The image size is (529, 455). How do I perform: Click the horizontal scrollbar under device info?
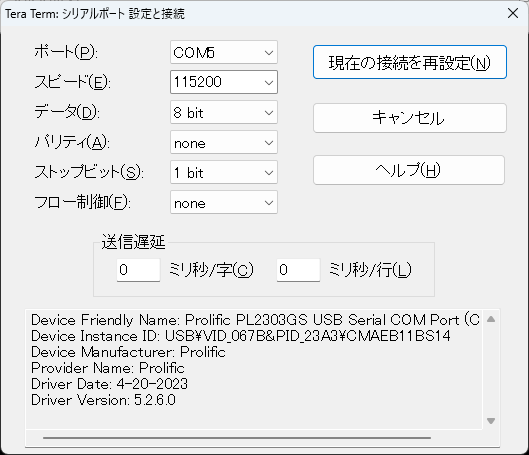pyautogui.click(x=237, y=438)
